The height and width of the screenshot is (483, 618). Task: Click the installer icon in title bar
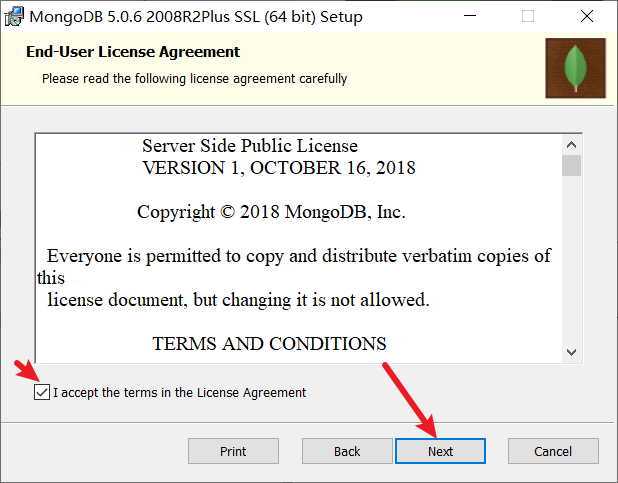tap(14, 17)
